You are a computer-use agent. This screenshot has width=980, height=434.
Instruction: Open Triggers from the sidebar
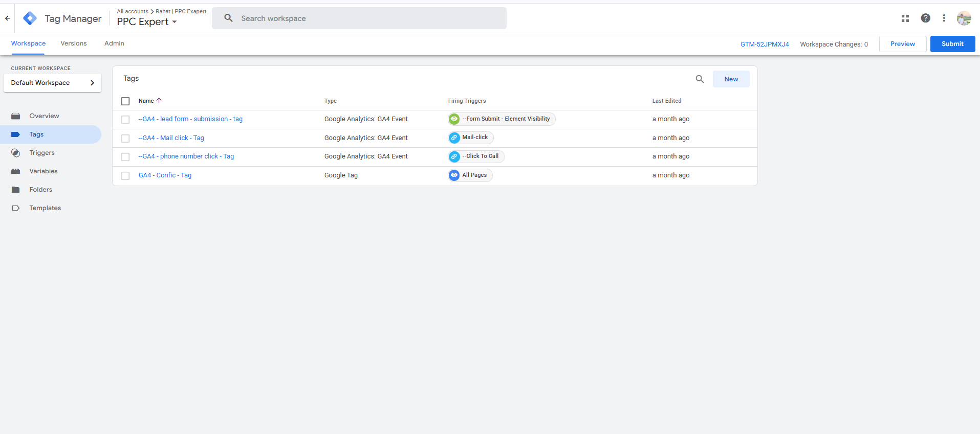(x=42, y=153)
